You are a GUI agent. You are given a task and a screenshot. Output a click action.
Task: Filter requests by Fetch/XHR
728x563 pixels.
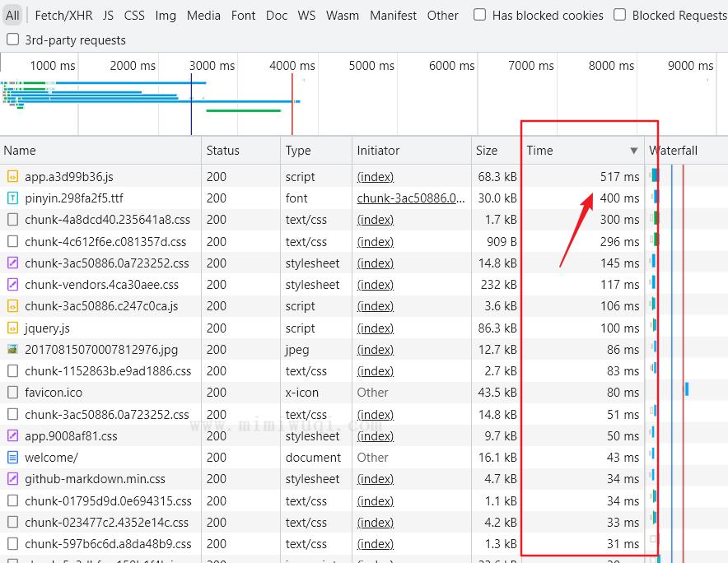point(63,16)
